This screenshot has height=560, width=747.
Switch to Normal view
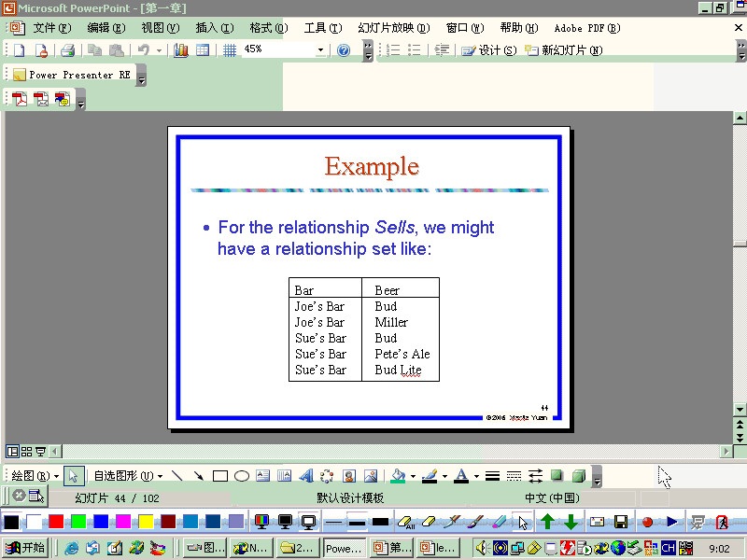(x=12, y=451)
